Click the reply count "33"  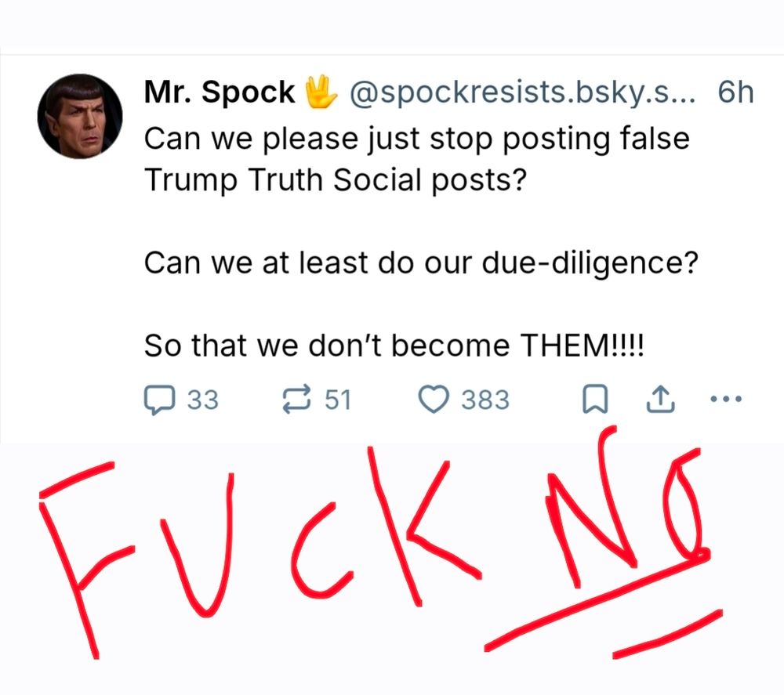point(202,400)
